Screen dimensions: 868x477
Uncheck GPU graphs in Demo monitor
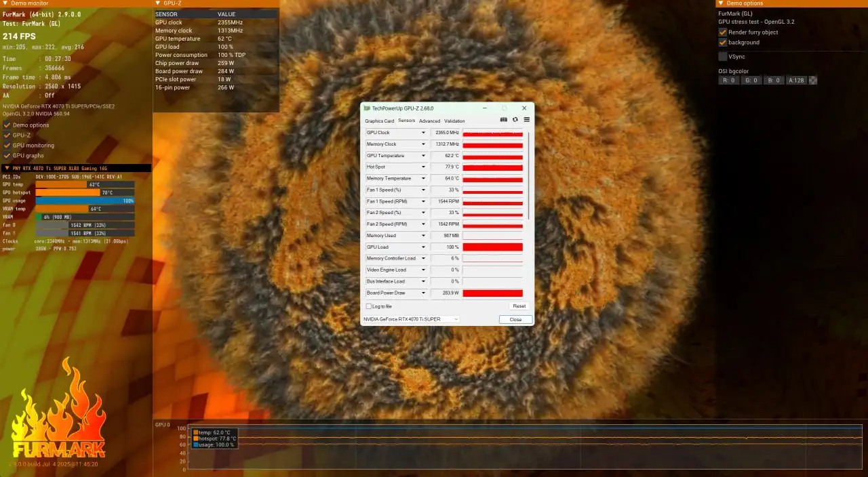click(x=7, y=156)
